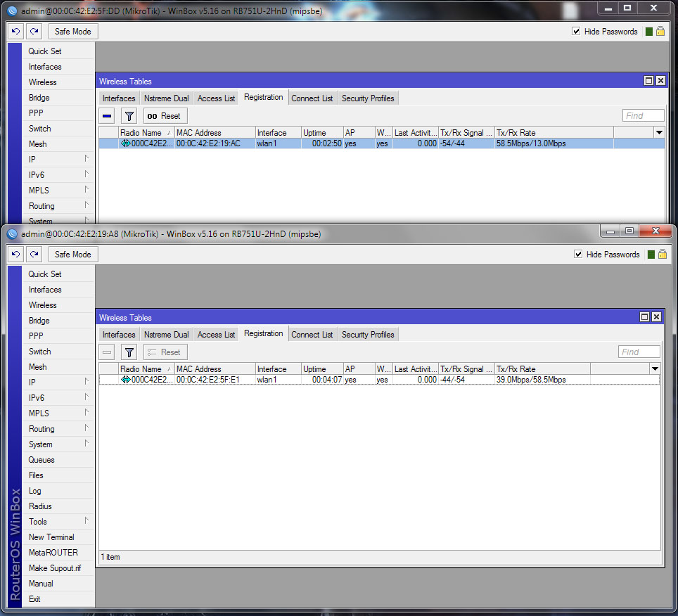Open Manual in bottom window sidebar
Screen dimensions: 678x616
pos(41,583)
